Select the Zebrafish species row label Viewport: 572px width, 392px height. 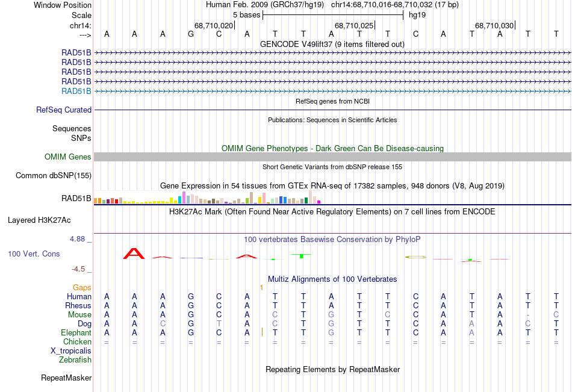click(x=75, y=359)
